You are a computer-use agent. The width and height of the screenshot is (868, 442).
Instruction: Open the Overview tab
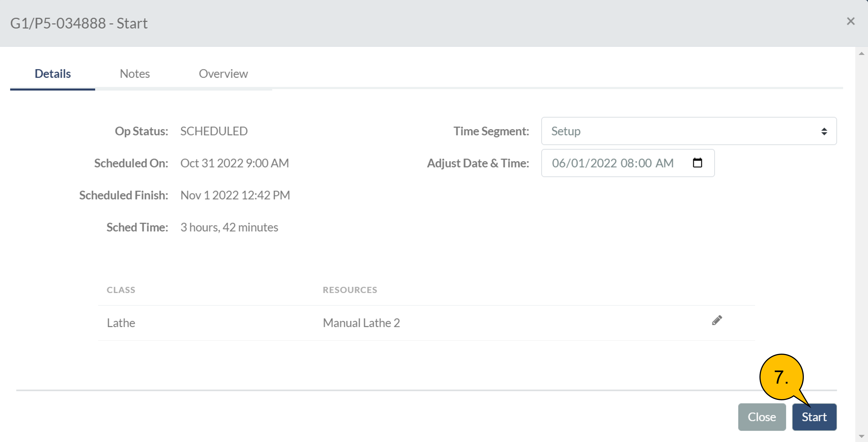(x=223, y=73)
